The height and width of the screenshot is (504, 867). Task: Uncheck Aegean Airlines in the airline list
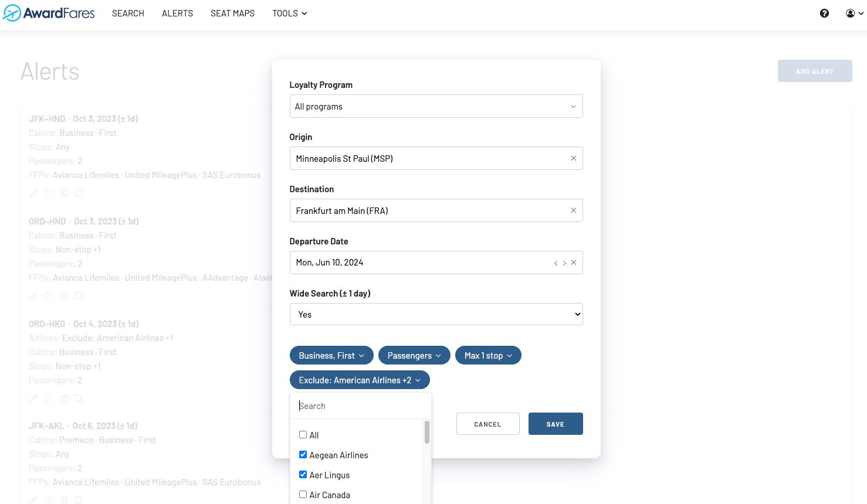303,454
